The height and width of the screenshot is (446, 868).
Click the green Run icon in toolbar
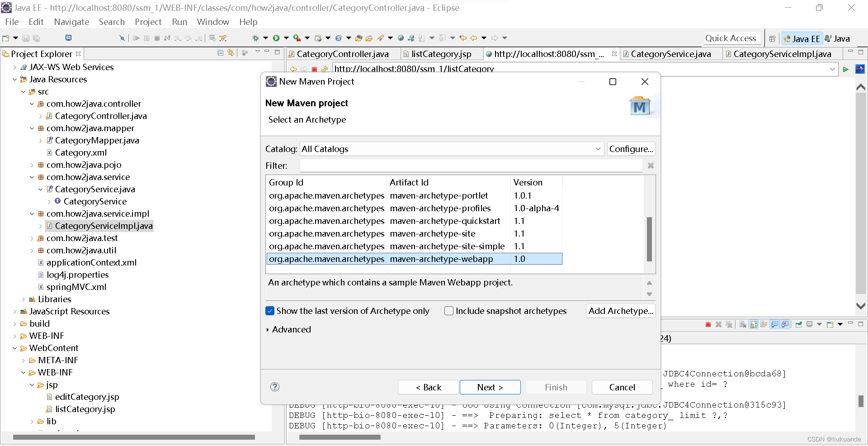pos(276,38)
